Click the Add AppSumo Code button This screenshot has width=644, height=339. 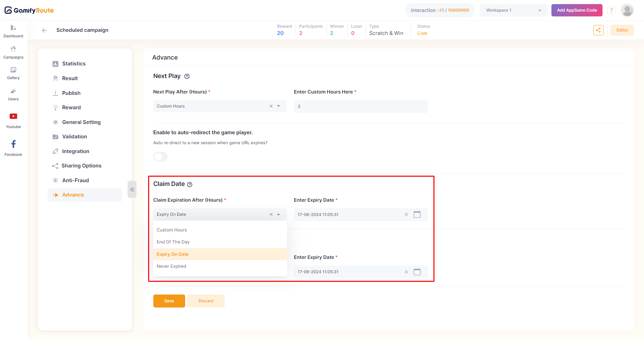point(576,10)
